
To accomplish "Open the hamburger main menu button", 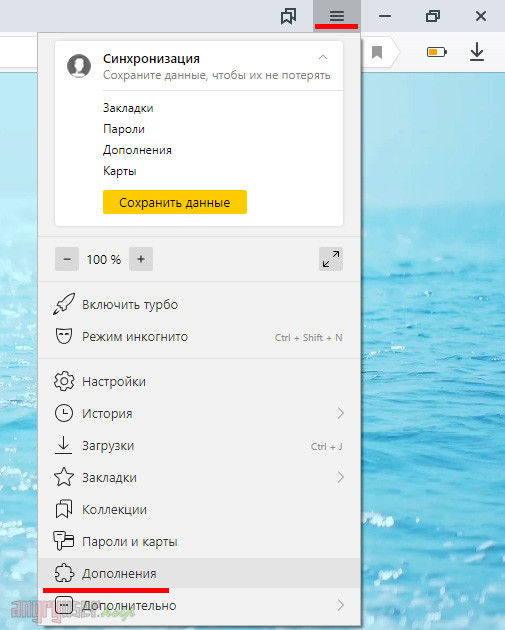I will [337, 16].
